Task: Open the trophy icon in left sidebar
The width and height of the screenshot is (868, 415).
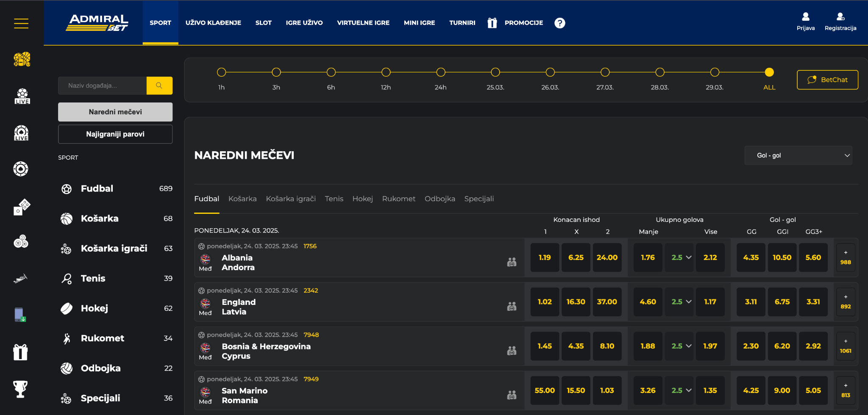Action: coord(20,389)
